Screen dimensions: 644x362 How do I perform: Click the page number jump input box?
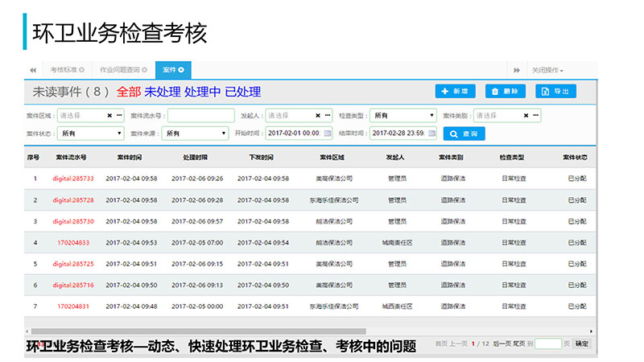point(548,343)
